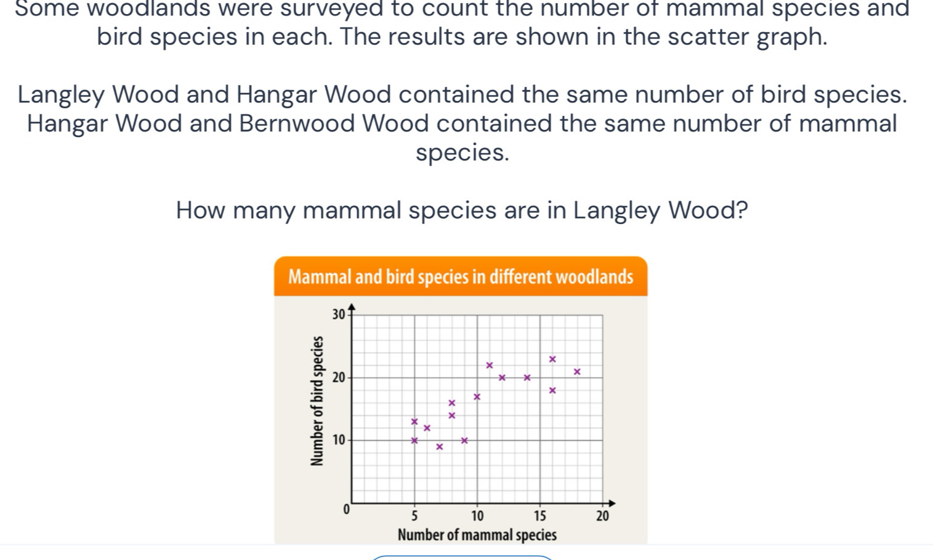
Task: Click the 15 label on the horizontal axis
Action: point(539,515)
